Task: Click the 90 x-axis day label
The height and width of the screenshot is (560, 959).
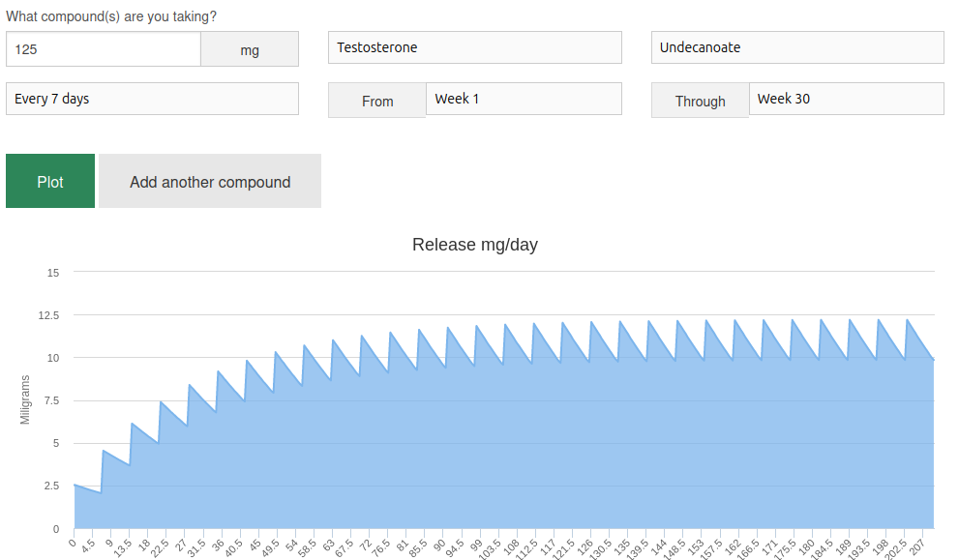Action: (x=440, y=544)
